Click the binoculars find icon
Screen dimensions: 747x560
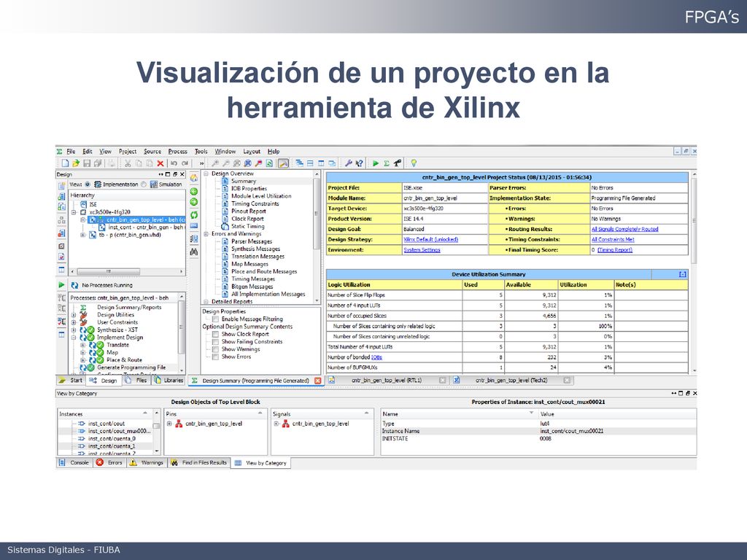point(194,252)
